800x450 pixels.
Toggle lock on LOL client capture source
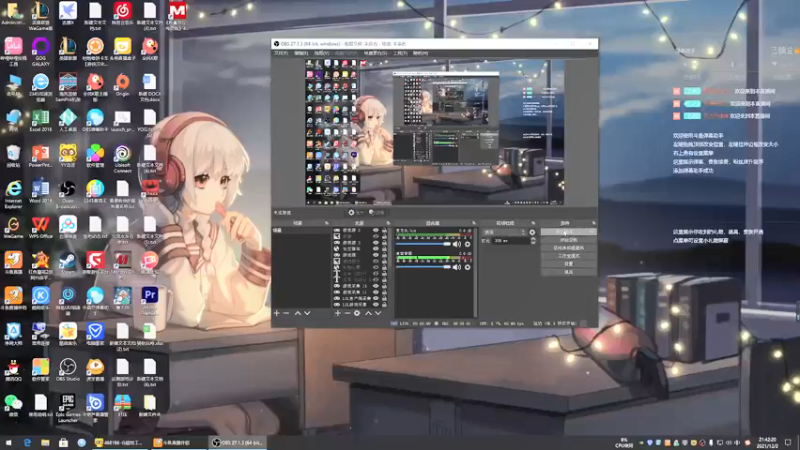pyautogui.click(x=384, y=298)
